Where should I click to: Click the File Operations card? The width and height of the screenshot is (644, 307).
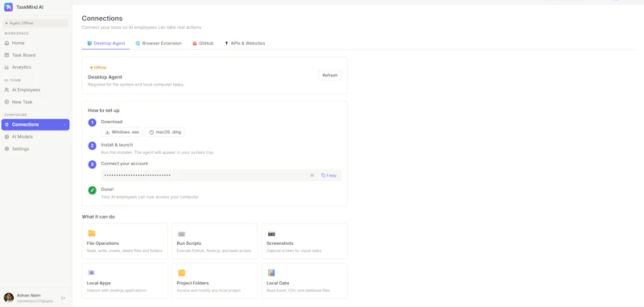point(125,241)
